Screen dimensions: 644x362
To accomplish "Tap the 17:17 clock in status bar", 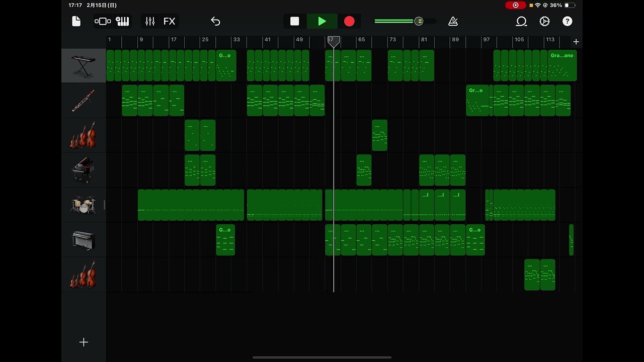I will click(75, 5).
